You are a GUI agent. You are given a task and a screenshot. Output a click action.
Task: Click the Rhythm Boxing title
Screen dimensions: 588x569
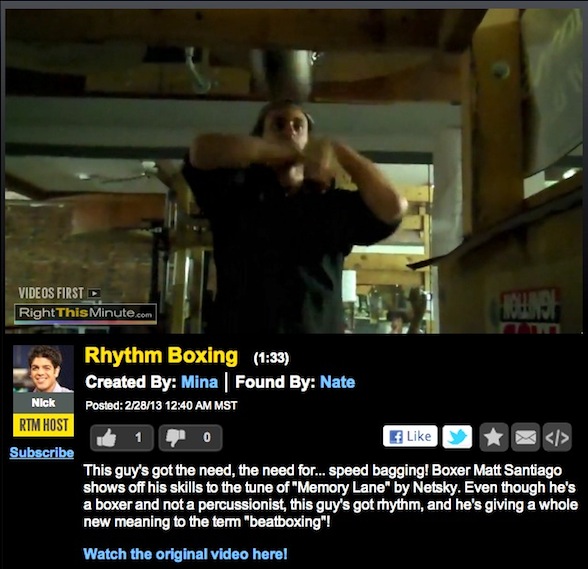click(x=161, y=355)
